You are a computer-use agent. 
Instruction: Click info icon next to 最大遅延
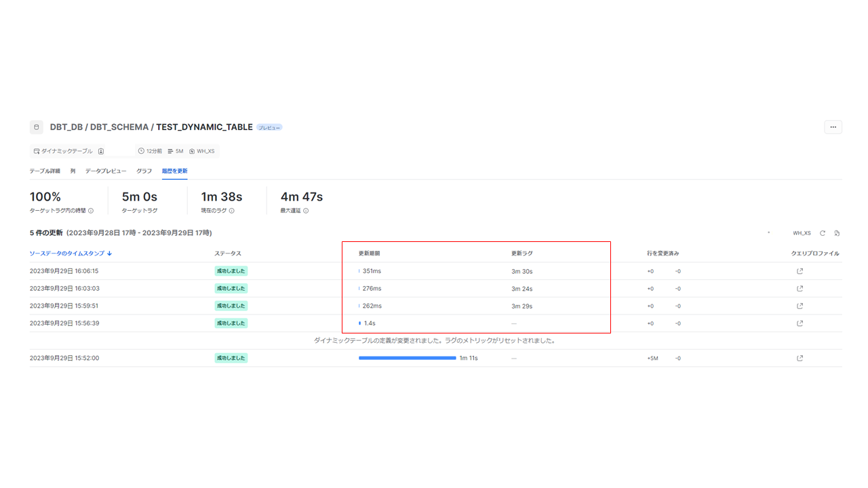306,211
